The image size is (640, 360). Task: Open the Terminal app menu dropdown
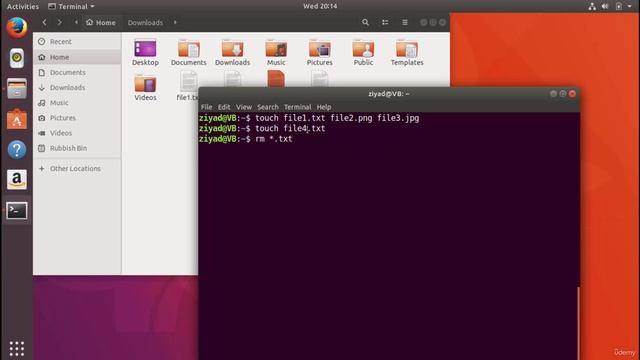coord(71,6)
